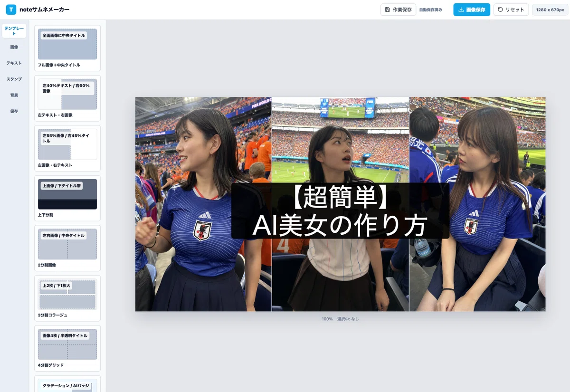This screenshot has width=570, height=392.
Task: Click the left canvas photo panel
Action: tap(203, 204)
